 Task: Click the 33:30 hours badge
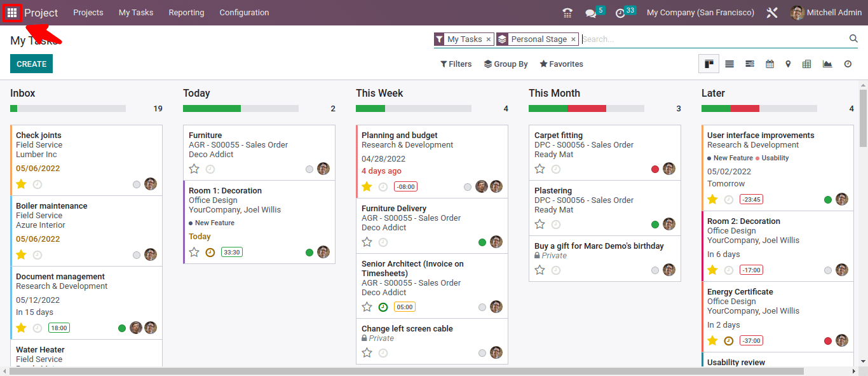(x=232, y=252)
